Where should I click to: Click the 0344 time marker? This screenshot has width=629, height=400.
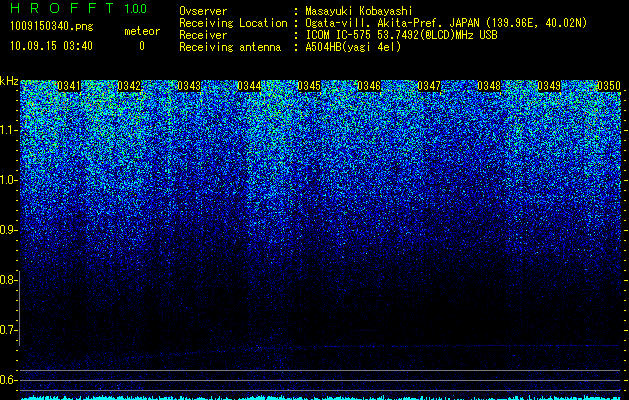[x=249, y=86]
